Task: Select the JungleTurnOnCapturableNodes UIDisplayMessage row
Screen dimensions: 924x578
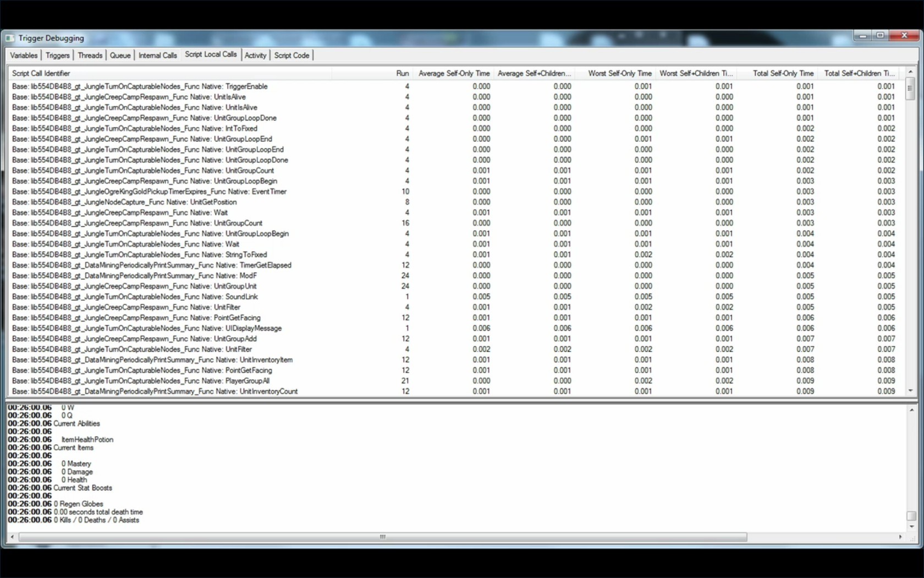Action: [x=454, y=328]
